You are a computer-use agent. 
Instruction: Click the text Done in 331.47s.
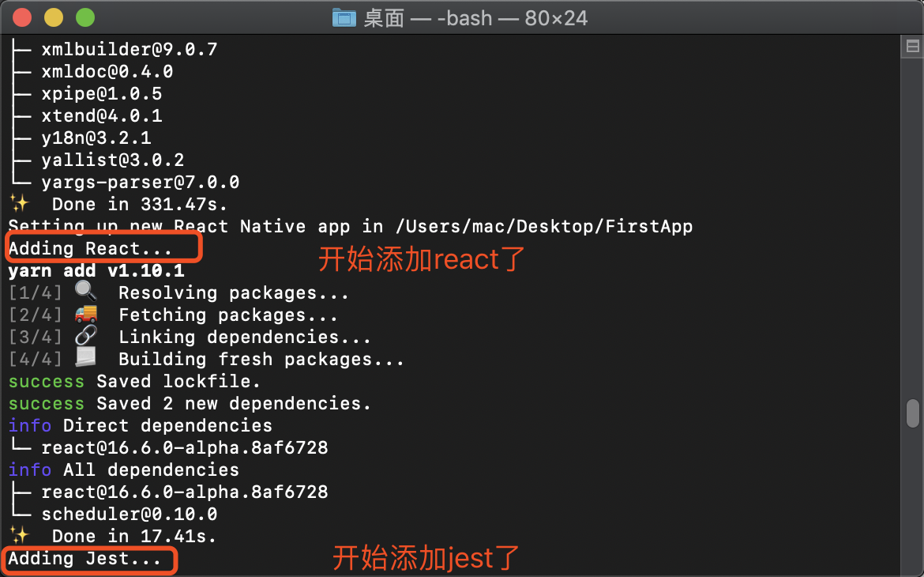(140, 204)
